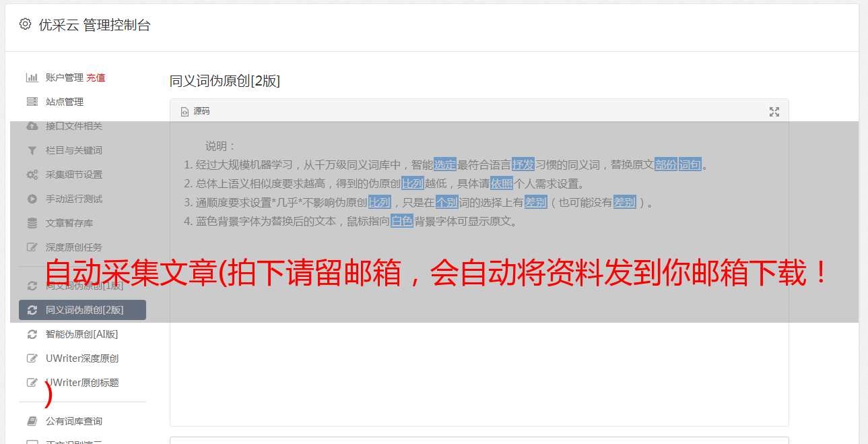Click the 源码 source code button
Image resolution: width=868 pixels, height=444 pixels.
click(x=195, y=111)
